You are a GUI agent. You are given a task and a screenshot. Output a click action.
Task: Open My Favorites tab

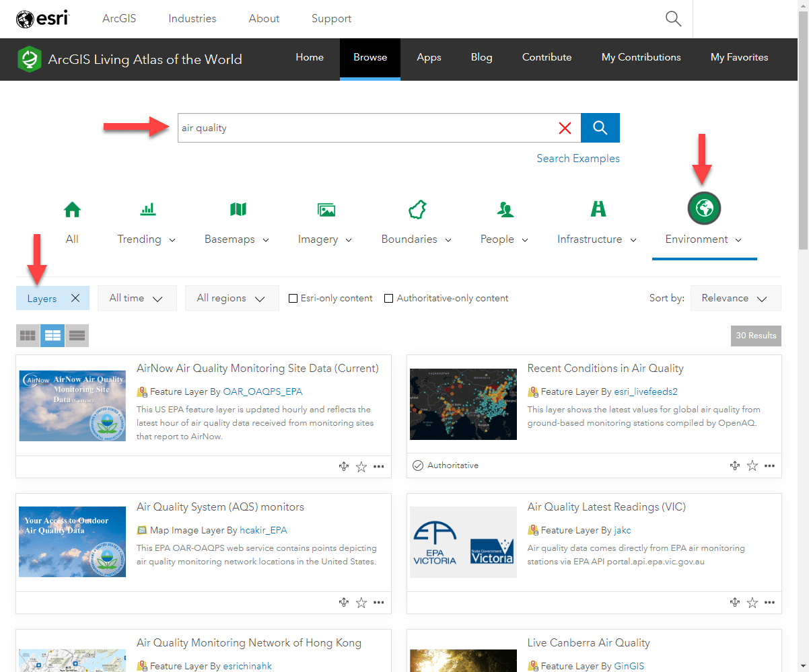click(x=740, y=57)
